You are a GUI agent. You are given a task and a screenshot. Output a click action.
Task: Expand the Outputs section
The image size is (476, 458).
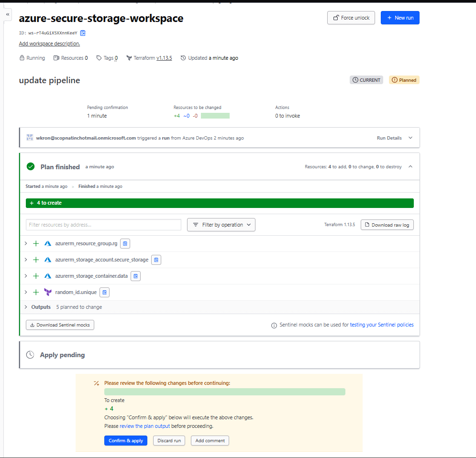pyautogui.click(x=26, y=307)
